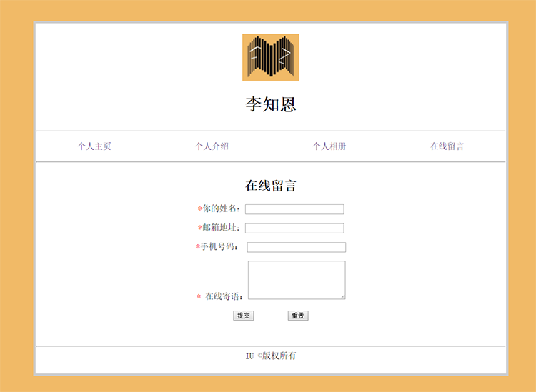Screen dimensions: 536x392
Task: Open the 个人相册 navigation link
Action: tap(329, 146)
